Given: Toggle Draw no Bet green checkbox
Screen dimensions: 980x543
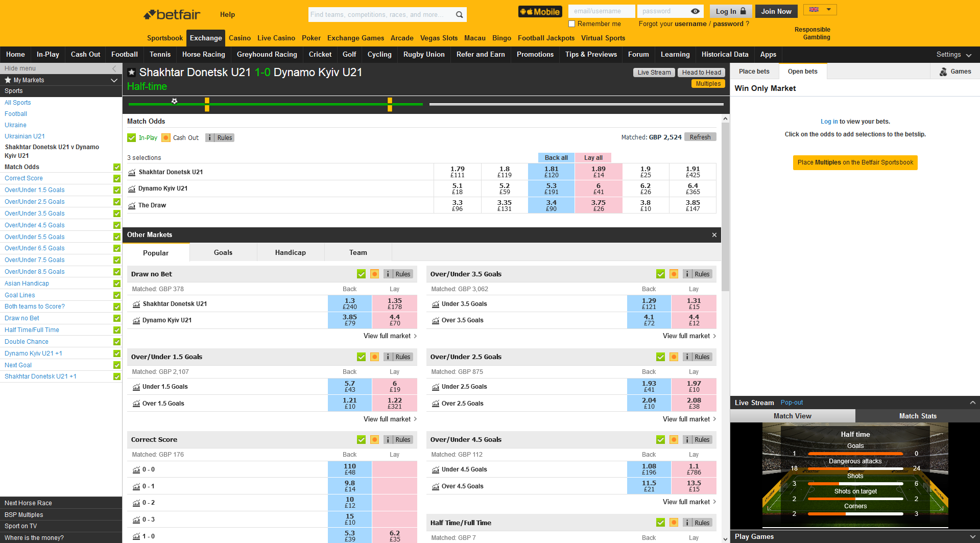Looking at the screenshot, I should [x=361, y=274].
